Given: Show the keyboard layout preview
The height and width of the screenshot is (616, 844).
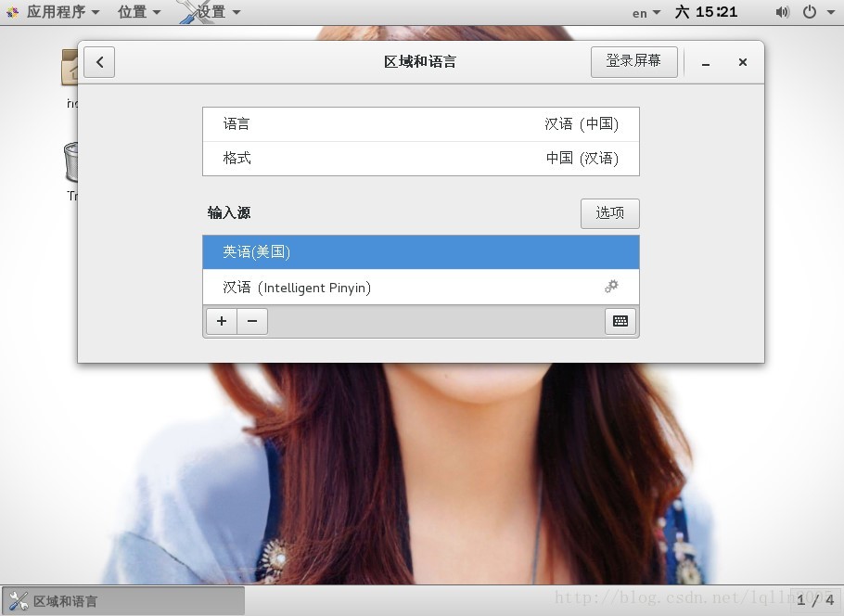Looking at the screenshot, I should [620, 321].
